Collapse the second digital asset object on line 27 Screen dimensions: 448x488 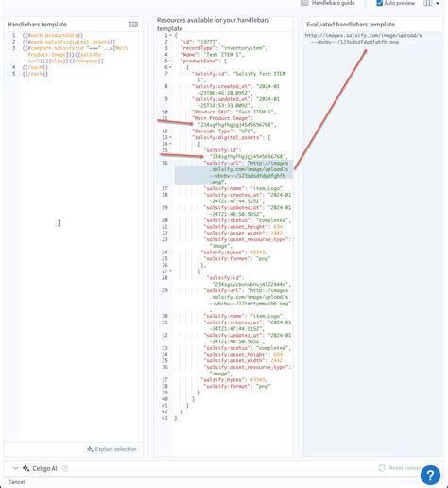click(x=170, y=271)
